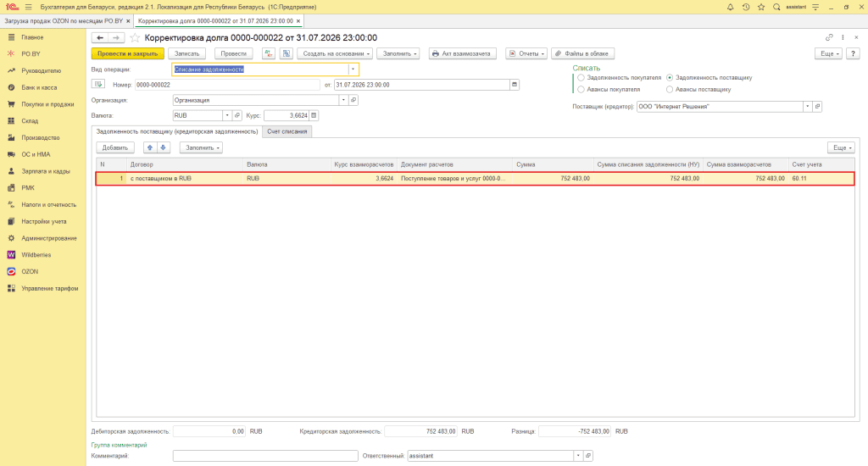Image resolution: width=868 pixels, height=466 pixels.
Task: Open vertical dots menu near close
Action: coord(843,37)
